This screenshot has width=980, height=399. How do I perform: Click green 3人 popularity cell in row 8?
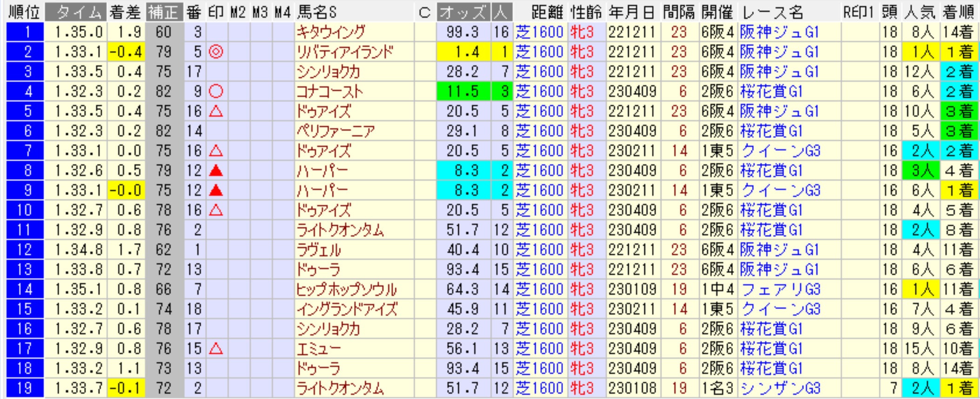pyautogui.click(x=921, y=171)
